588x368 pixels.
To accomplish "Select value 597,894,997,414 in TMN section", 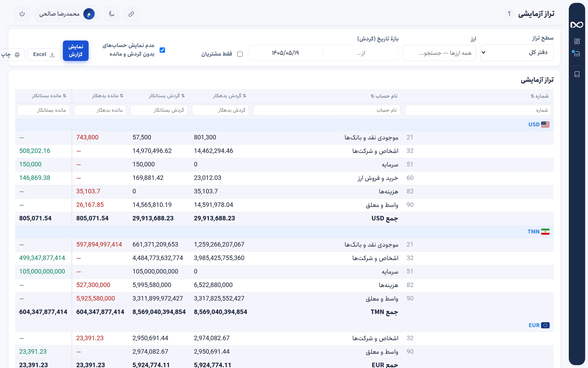I will (99, 244).
